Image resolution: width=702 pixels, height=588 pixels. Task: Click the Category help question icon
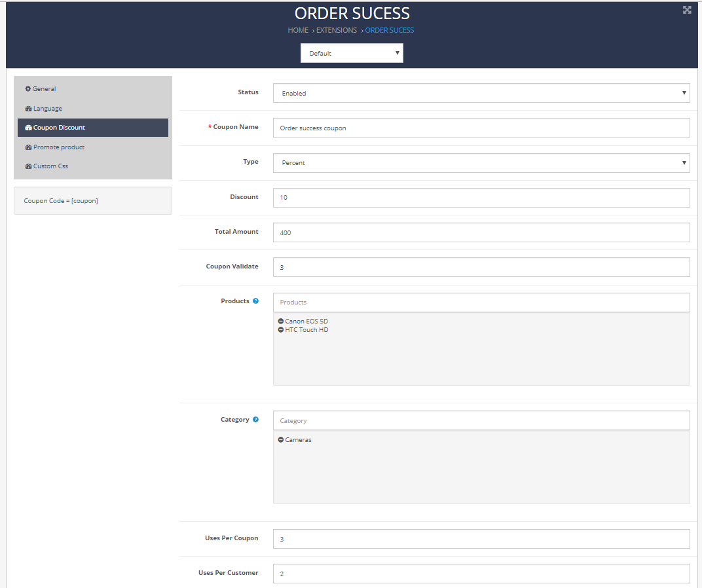(x=255, y=420)
